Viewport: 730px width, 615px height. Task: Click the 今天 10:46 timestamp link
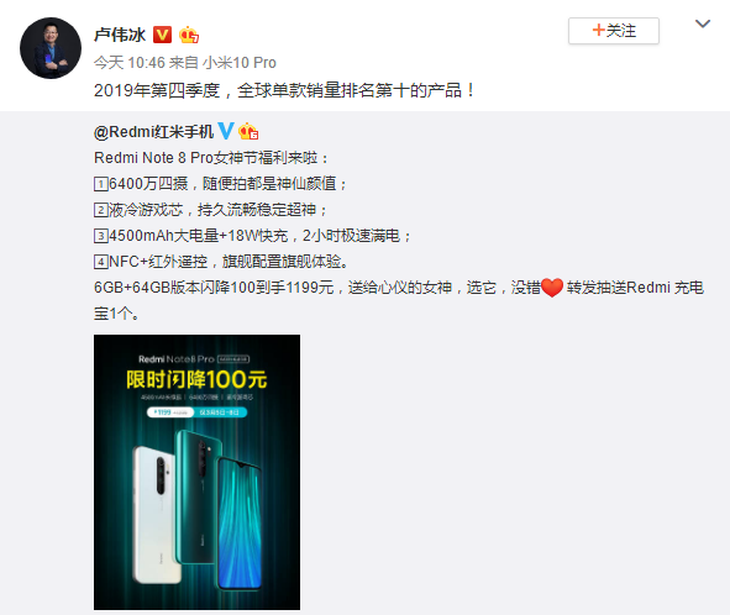[129, 62]
